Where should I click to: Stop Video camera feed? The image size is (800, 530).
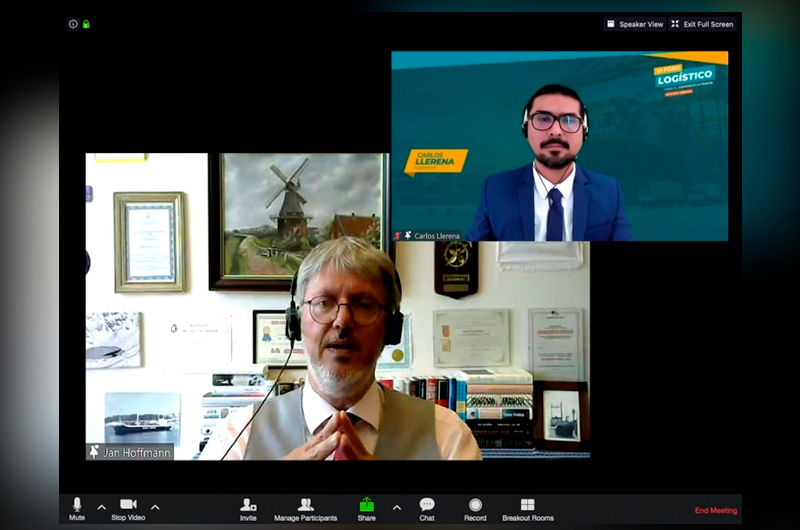(128, 507)
